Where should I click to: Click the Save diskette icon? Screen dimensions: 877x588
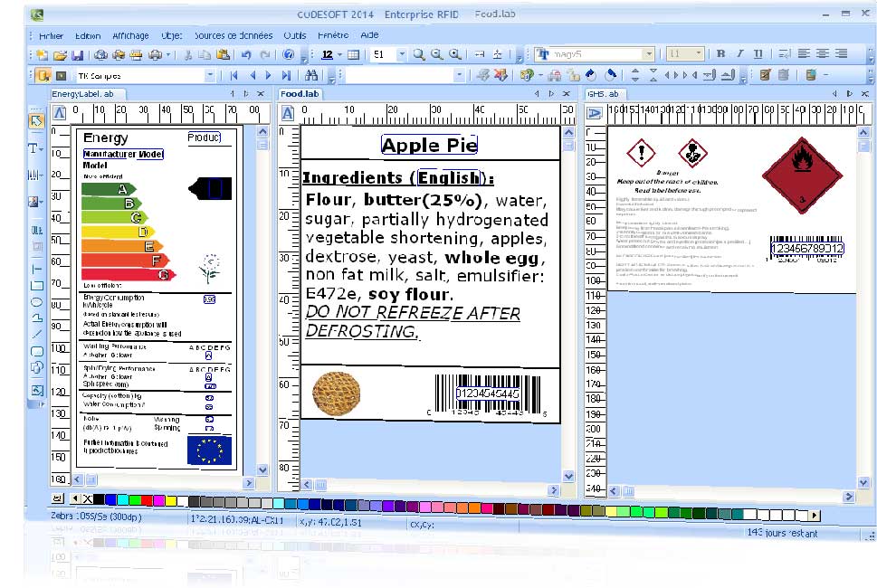[78, 54]
